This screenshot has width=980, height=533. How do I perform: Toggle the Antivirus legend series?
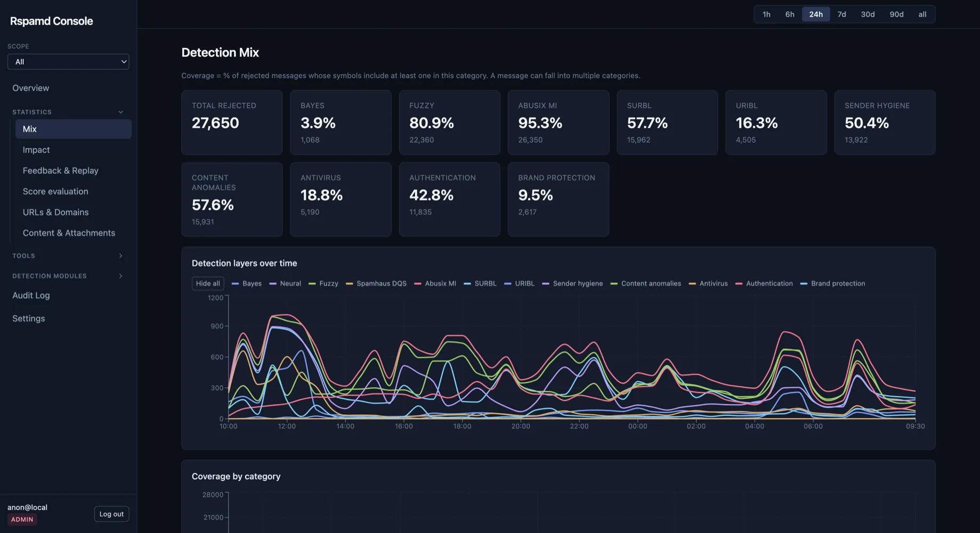click(x=708, y=284)
